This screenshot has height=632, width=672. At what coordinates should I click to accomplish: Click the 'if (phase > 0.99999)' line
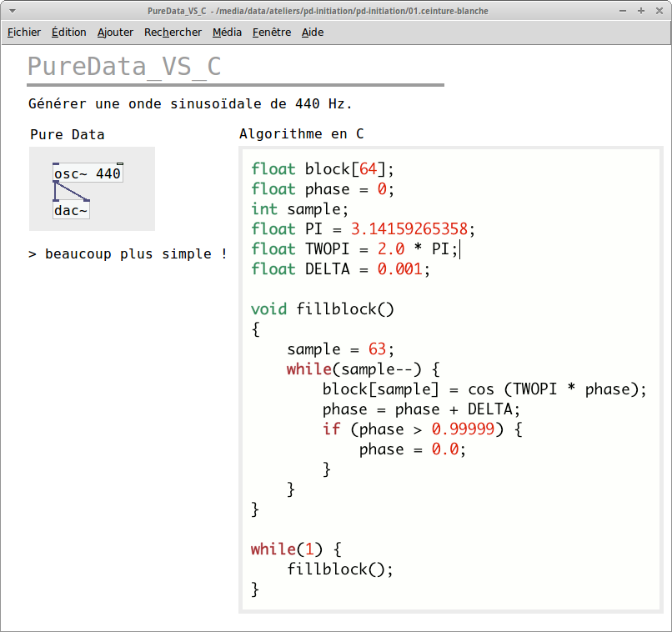point(423,429)
